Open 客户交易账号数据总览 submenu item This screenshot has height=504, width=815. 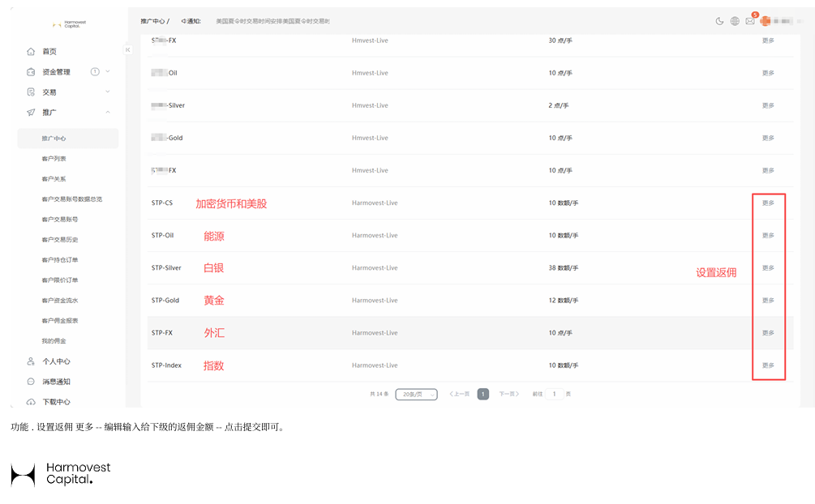71,199
